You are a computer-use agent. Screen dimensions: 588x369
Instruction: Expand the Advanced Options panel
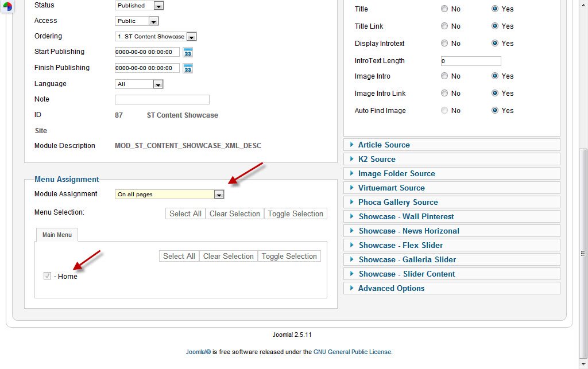pos(391,289)
